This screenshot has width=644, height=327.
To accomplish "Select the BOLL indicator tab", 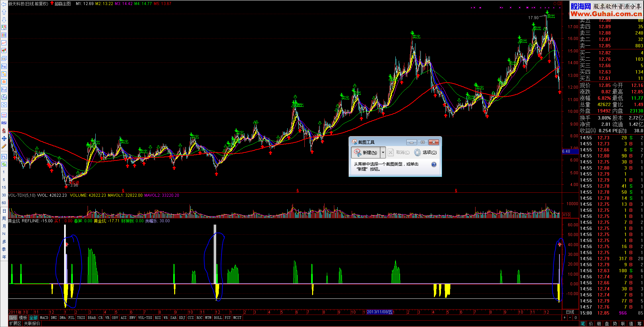I will click(218, 318).
